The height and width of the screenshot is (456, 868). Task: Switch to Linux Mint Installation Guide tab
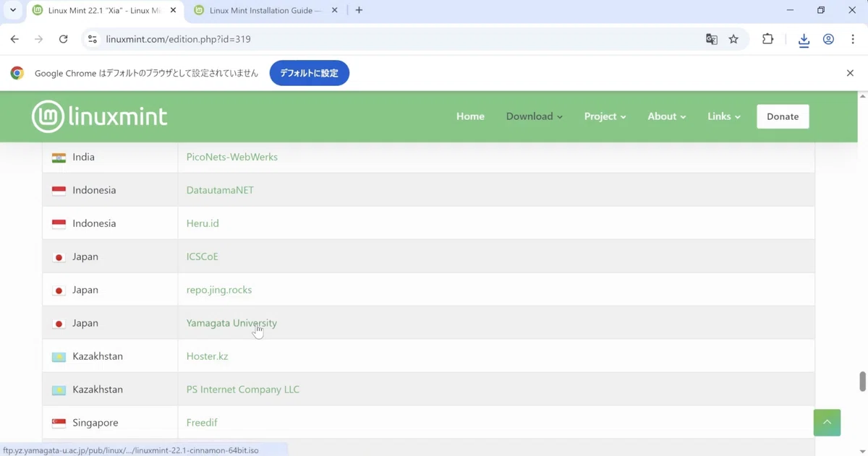tap(265, 10)
